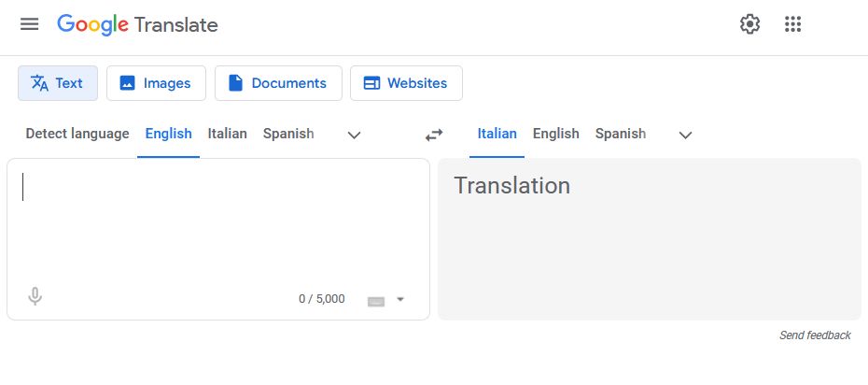
Task: Focus the source text input area
Action: point(217,224)
